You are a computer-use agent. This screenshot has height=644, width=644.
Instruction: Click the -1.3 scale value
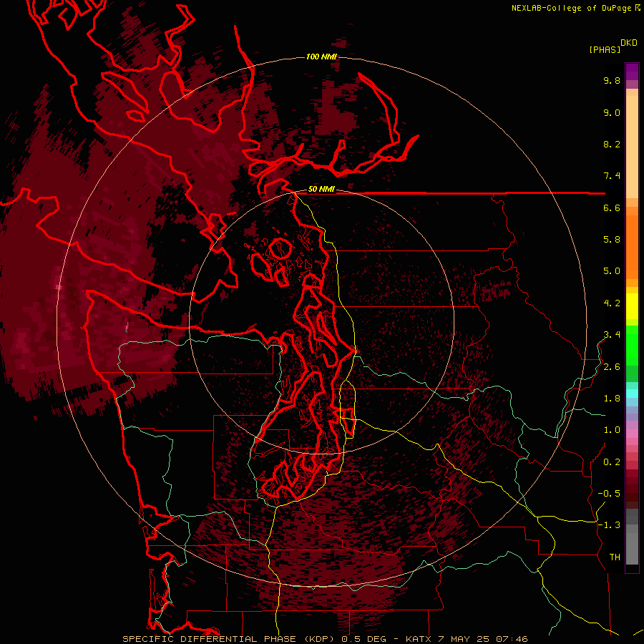609,525
